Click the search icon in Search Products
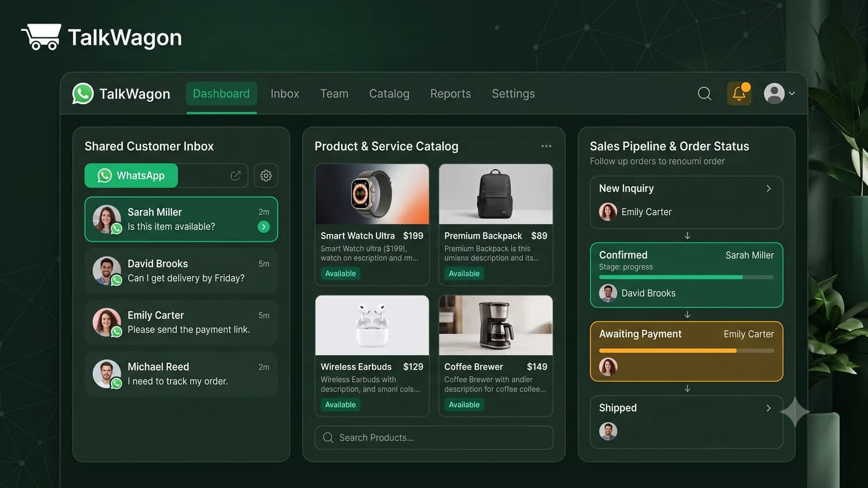Viewport: 868px width, 488px height. point(328,438)
